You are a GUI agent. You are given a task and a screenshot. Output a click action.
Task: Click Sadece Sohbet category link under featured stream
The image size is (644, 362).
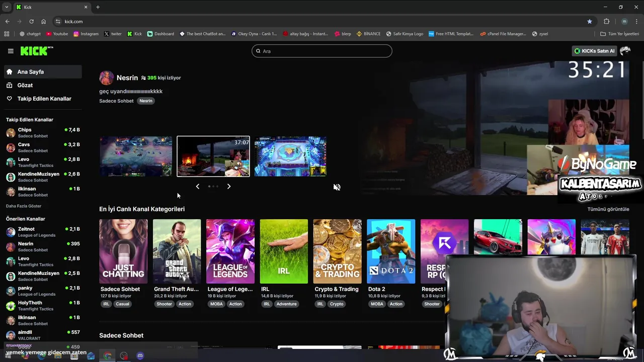tap(116, 101)
